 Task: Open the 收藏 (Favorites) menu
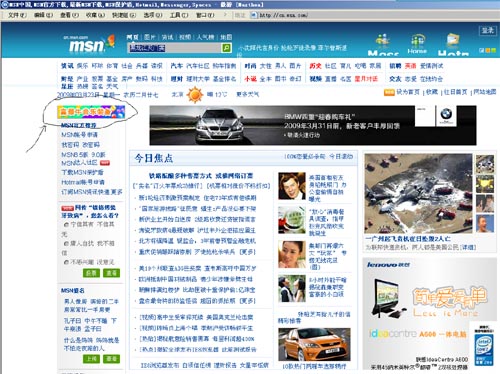(x=95, y=15)
